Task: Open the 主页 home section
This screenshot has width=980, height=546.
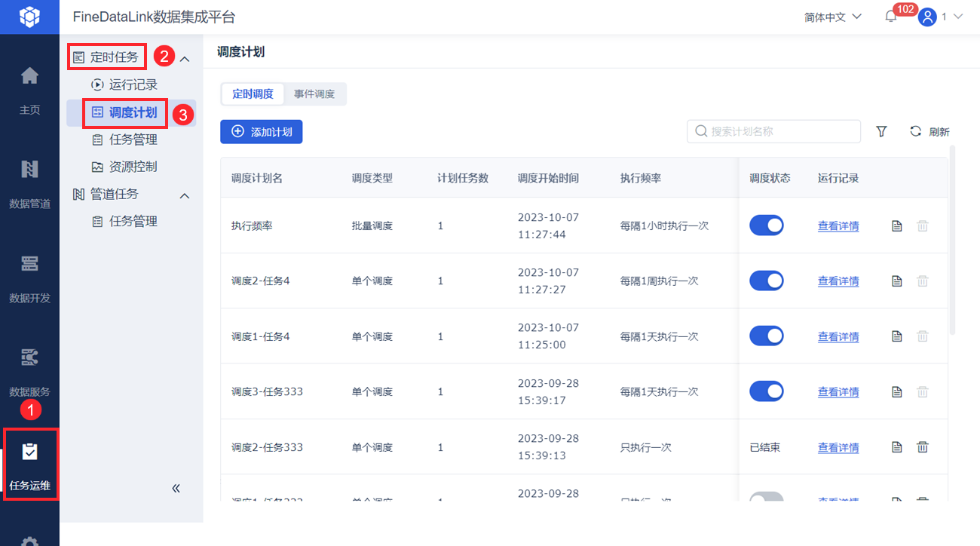Action: [x=29, y=90]
